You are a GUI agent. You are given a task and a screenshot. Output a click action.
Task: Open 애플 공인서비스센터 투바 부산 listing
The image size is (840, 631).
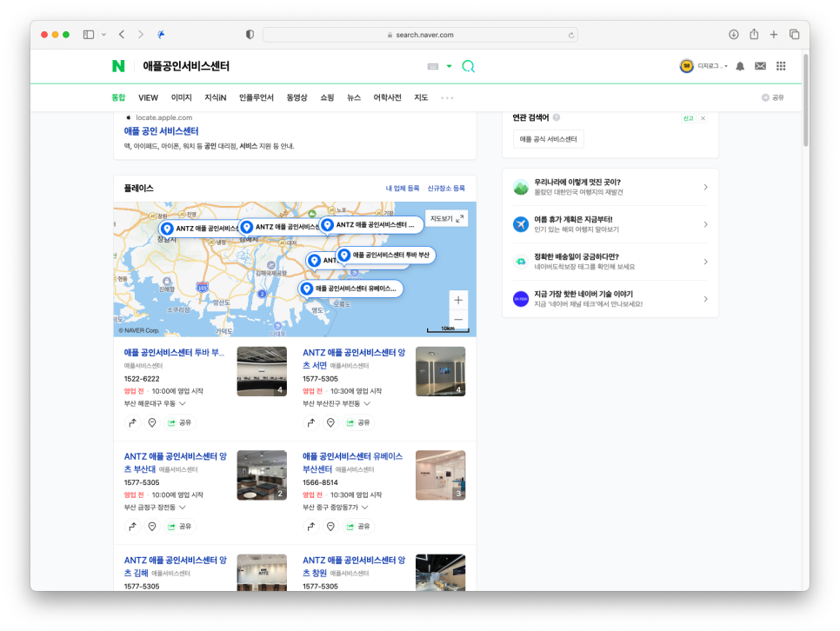click(x=174, y=353)
